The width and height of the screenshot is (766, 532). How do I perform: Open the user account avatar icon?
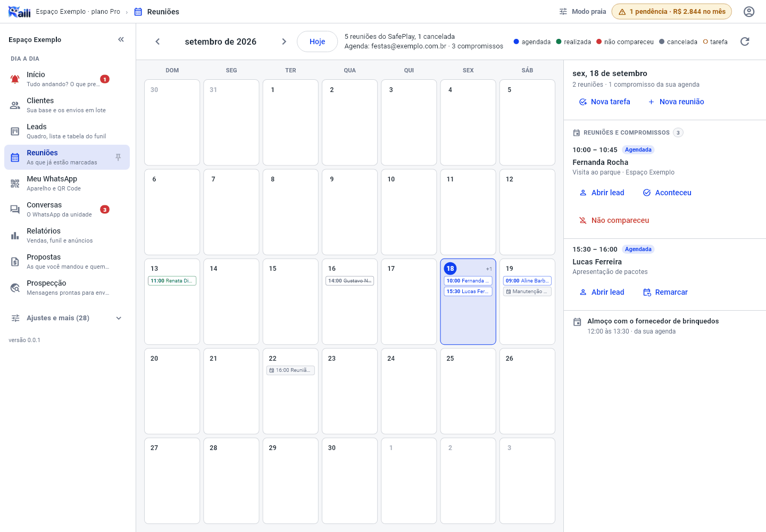click(749, 12)
